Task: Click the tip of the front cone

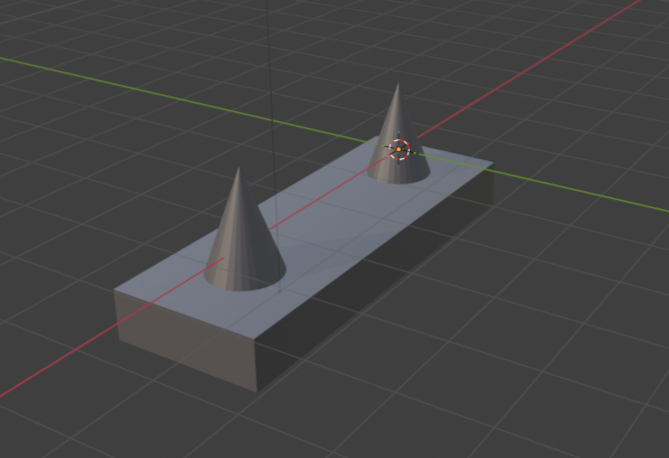Action: coord(238,170)
